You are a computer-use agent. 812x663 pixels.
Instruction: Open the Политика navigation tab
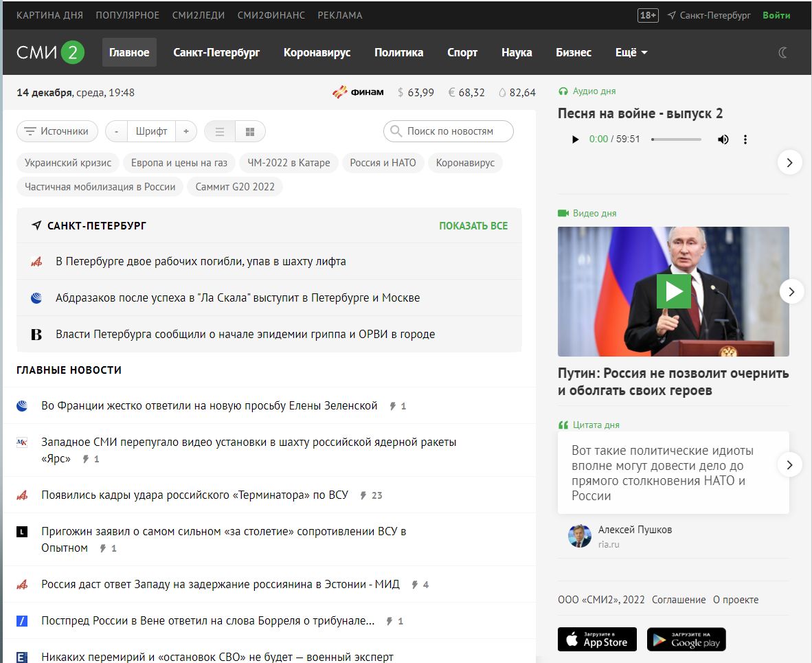398,52
